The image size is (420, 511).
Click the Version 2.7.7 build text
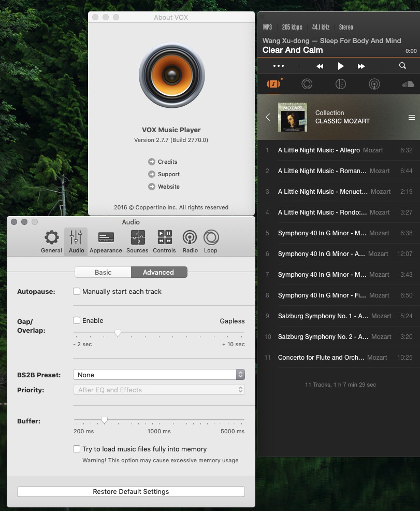click(x=171, y=140)
